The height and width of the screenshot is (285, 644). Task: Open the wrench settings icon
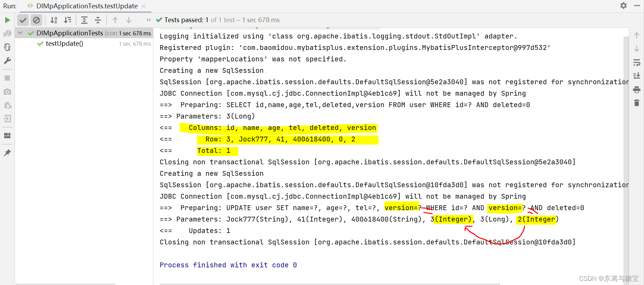pos(7,61)
